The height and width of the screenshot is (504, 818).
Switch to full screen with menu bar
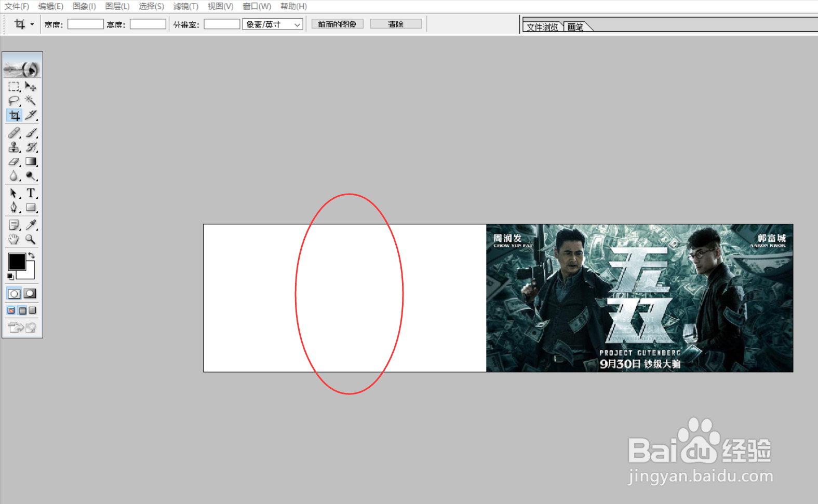pos(22,310)
